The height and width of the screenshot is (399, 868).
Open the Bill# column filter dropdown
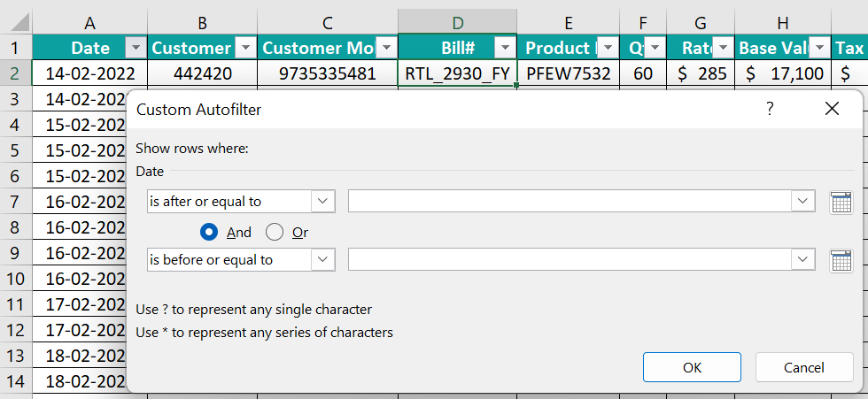coord(505,48)
